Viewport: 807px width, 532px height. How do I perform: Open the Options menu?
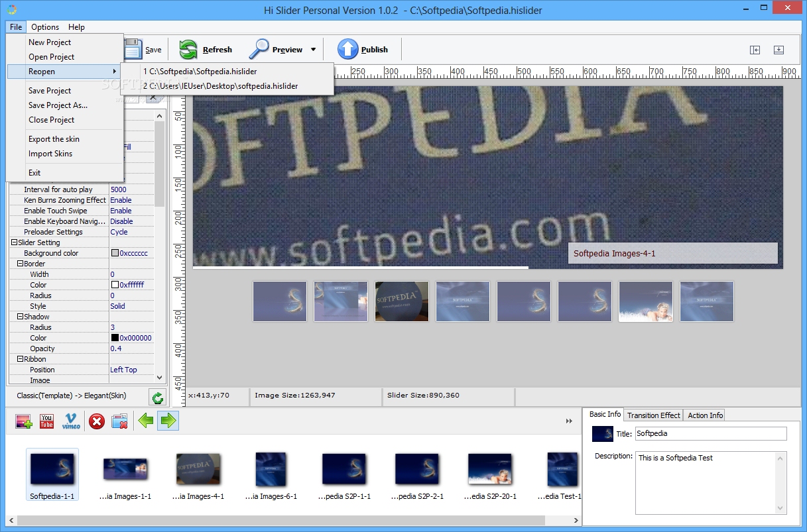pos(45,27)
